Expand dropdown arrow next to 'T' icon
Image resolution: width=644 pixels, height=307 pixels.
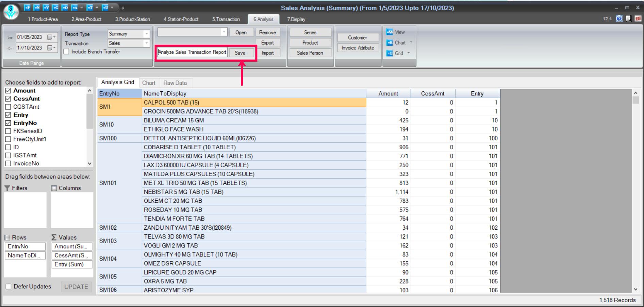tap(97, 7)
